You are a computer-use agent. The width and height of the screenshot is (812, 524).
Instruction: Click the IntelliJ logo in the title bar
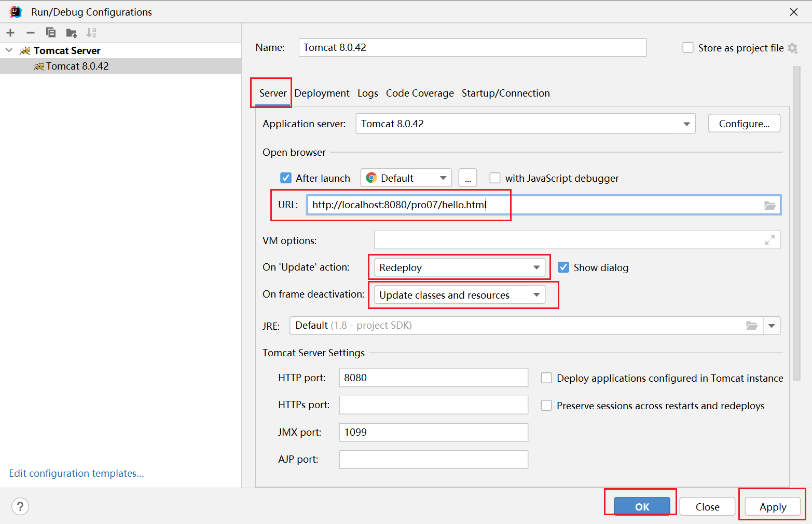point(16,11)
